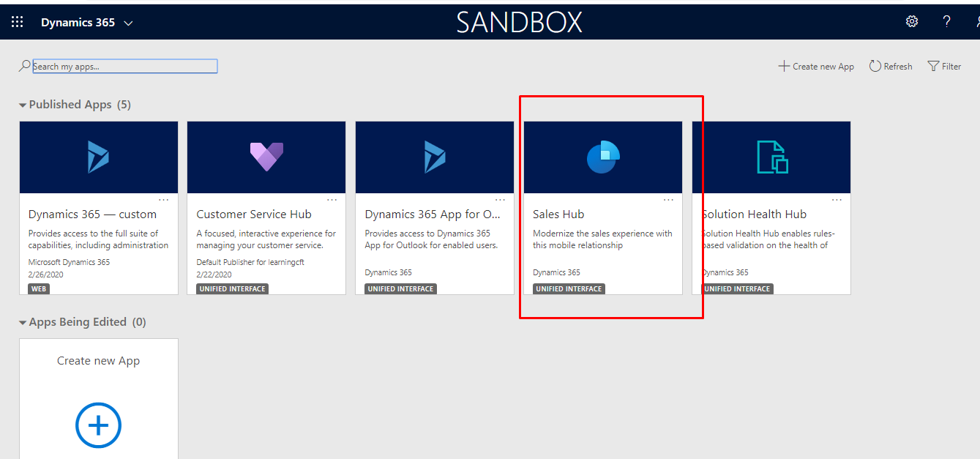Click the Refresh button
Screen dimensions: 980x459
pos(891,66)
